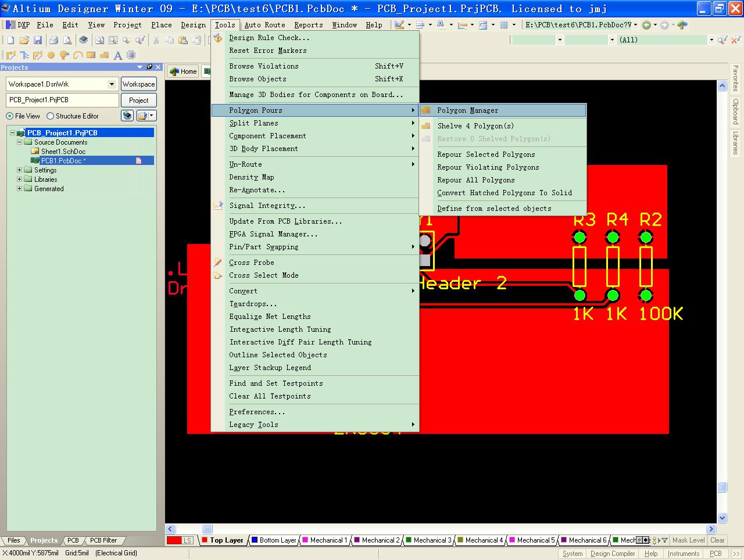
Task: Select PCB1.PcbDoc in project tree
Action: coord(63,161)
